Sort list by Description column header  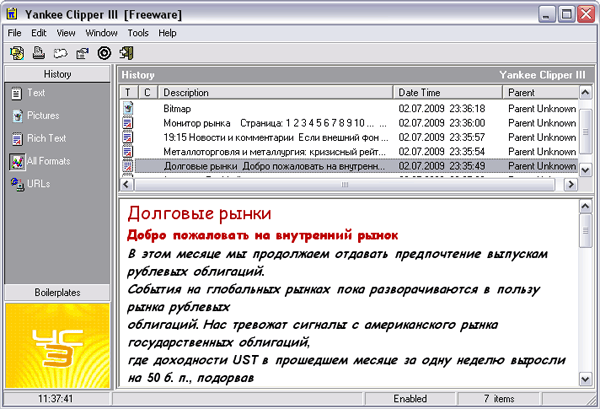(x=276, y=93)
